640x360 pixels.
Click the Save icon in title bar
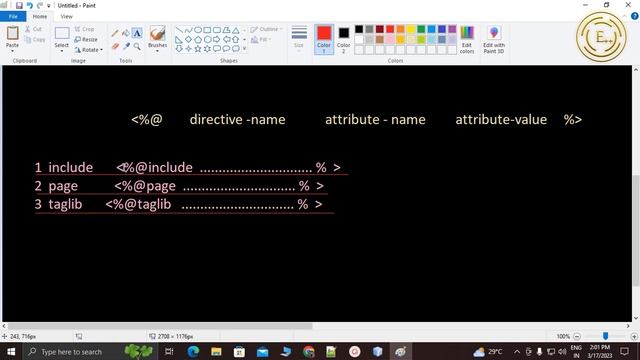point(19,5)
